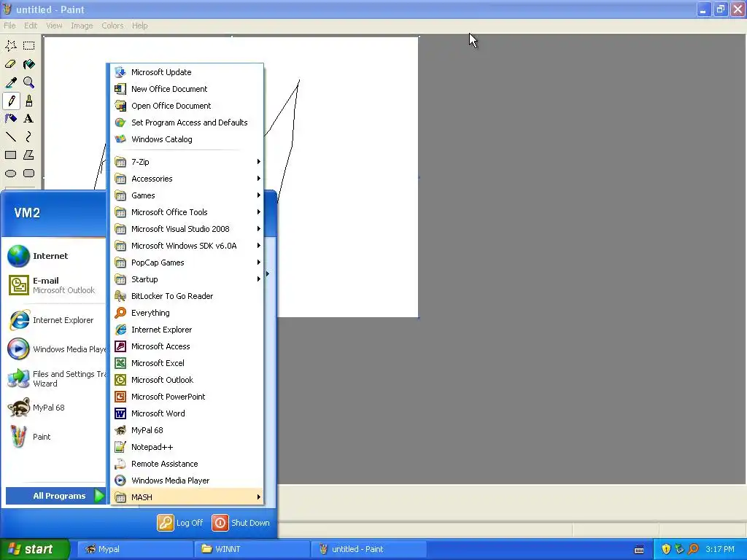747x560 pixels.
Task: Launch Microsoft Excel
Action: point(187,363)
